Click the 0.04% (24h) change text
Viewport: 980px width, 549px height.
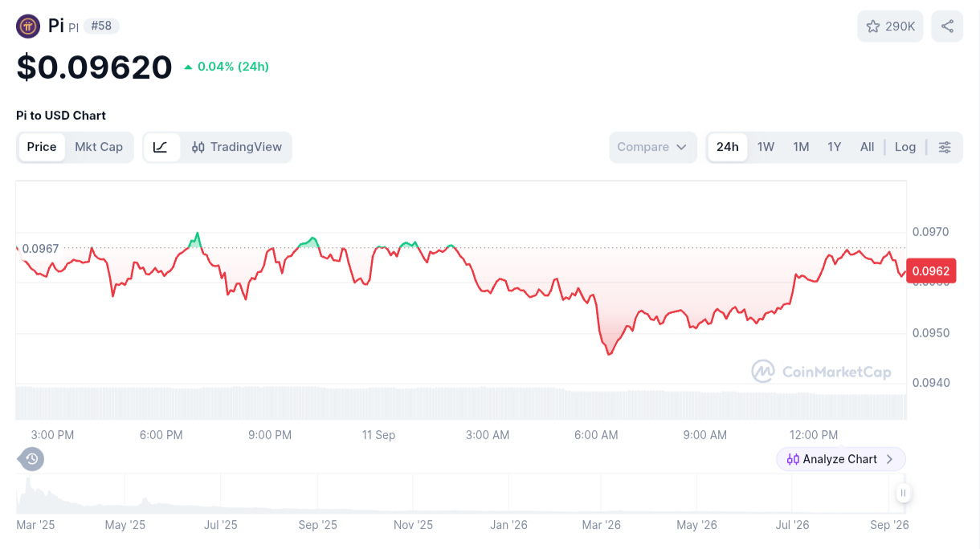pos(233,67)
